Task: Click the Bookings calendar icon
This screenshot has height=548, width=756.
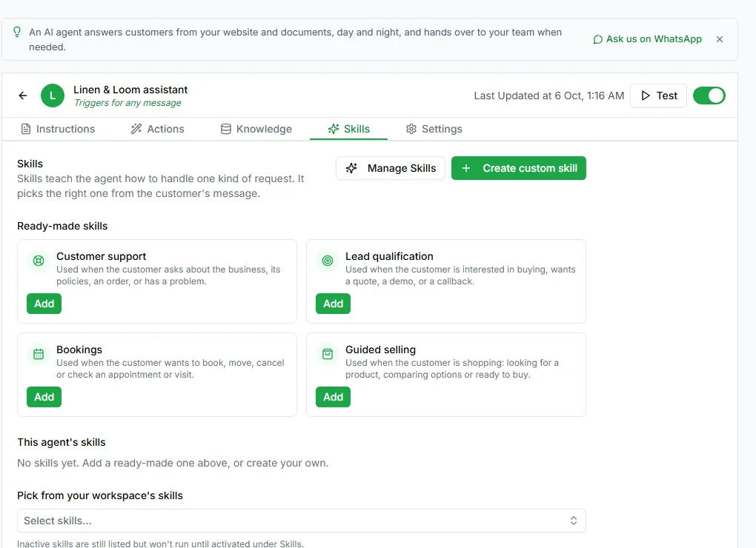Action: tap(39, 354)
